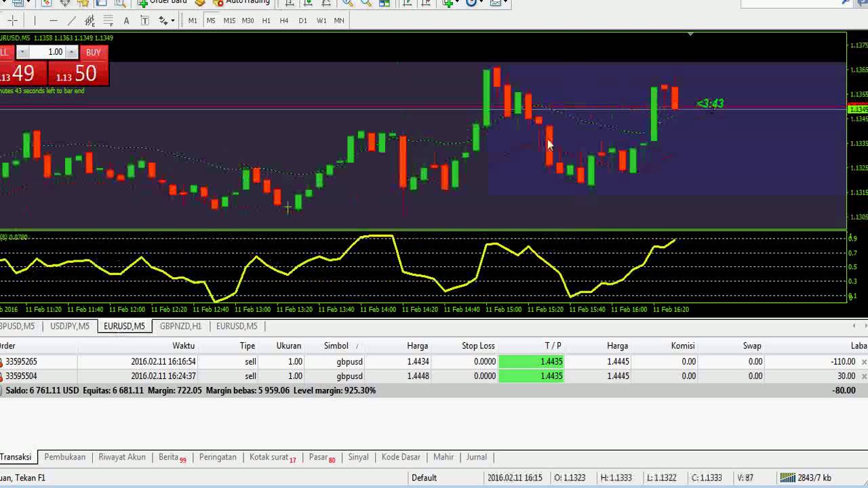The height and width of the screenshot is (488, 868).
Task: Sort orders by Swap column header
Action: pyautogui.click(x=751, y=346)
